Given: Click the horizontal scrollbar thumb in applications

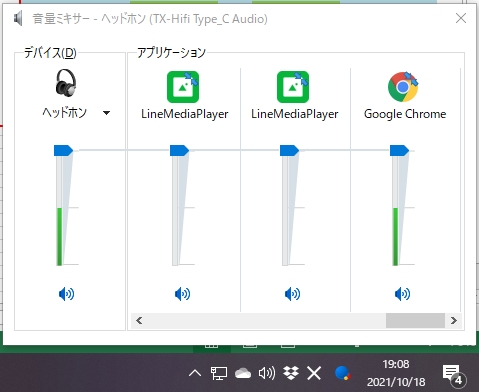Looking at the screenshot, I should [x=415, y=321].
